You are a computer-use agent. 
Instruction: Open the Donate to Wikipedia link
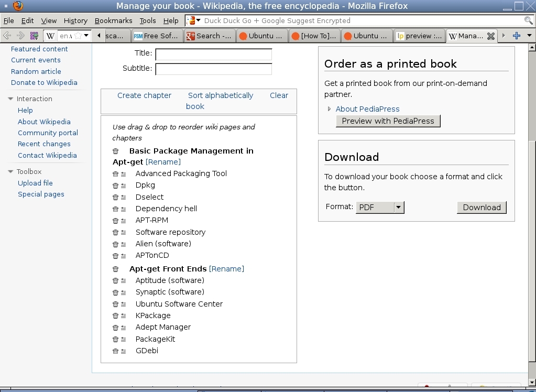[x=44, y=83]
